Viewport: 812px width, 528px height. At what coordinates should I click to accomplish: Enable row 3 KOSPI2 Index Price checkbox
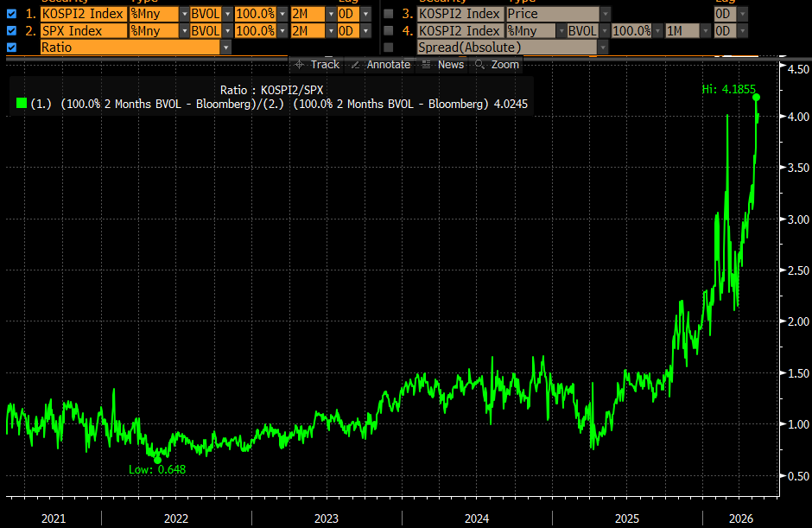[x=389, y=14]
